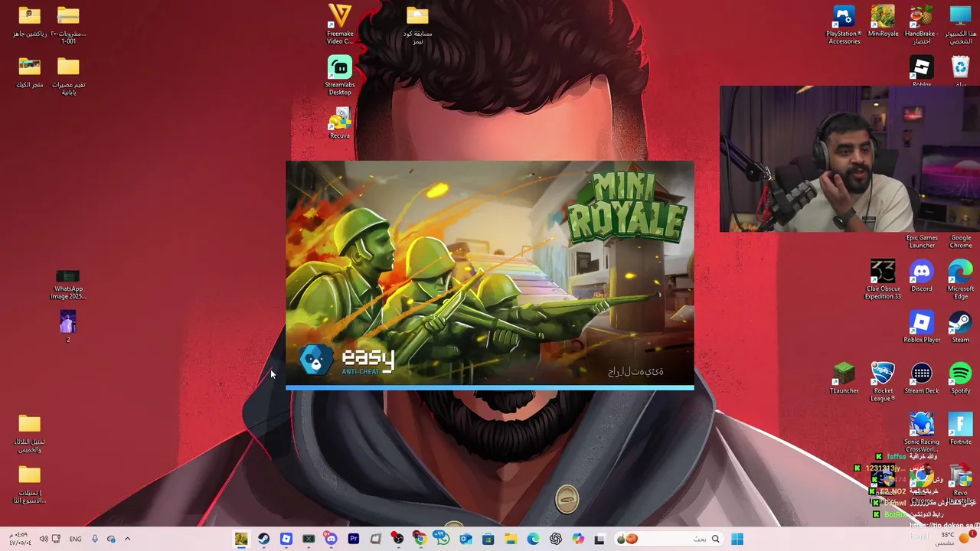Open Xbox app in the taskbar
Screen dimensions: 980x551
(x=309, y=539)
